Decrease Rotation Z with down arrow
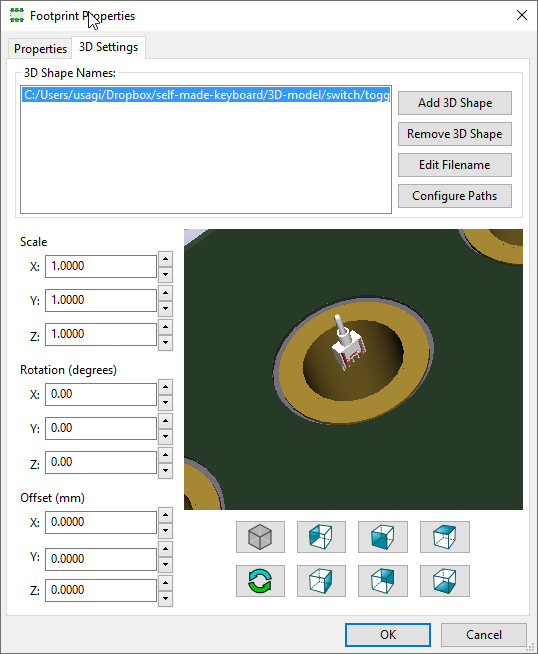 click(166, 470)
